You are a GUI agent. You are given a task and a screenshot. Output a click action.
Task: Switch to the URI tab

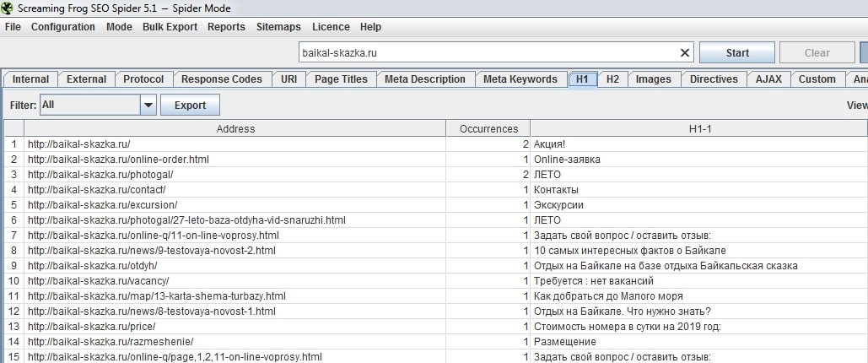point(288,79)
